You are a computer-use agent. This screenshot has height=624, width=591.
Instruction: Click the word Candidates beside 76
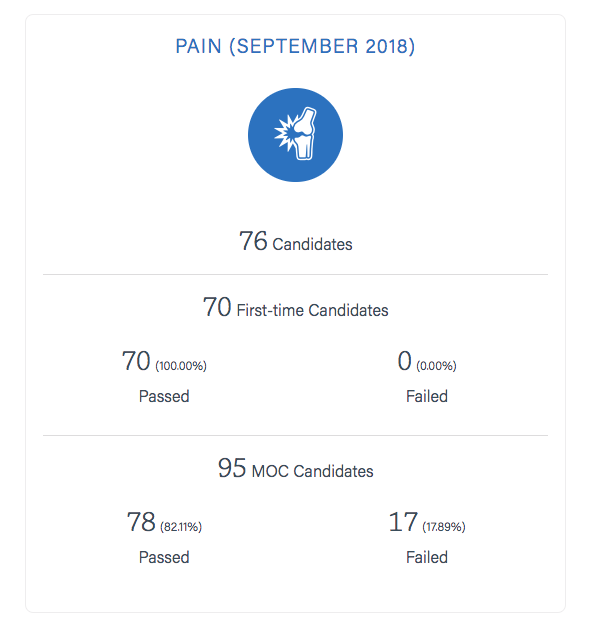[312, 244]
